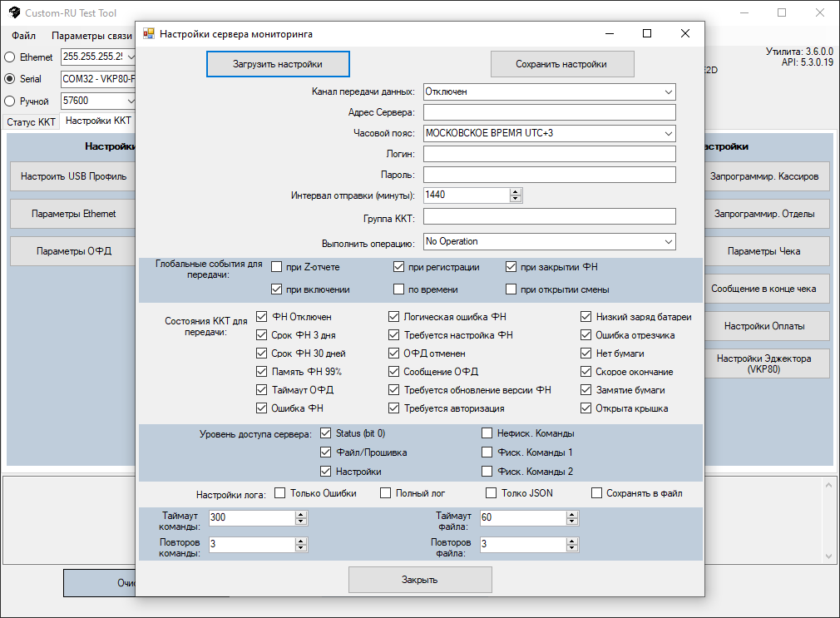Select the Ethernet radio button
840x618 pixels.
10,57
